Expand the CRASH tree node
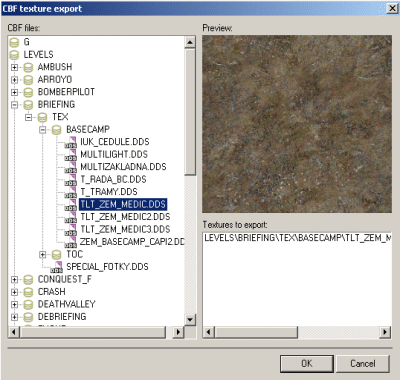Screen dimensions: 400x380 coord(14,292)
